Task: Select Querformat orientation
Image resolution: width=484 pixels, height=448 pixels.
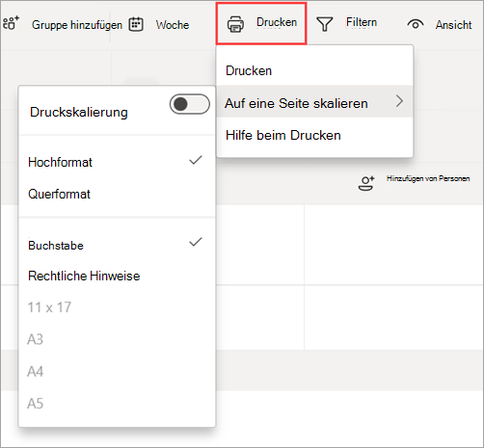Action: [117, 194]
